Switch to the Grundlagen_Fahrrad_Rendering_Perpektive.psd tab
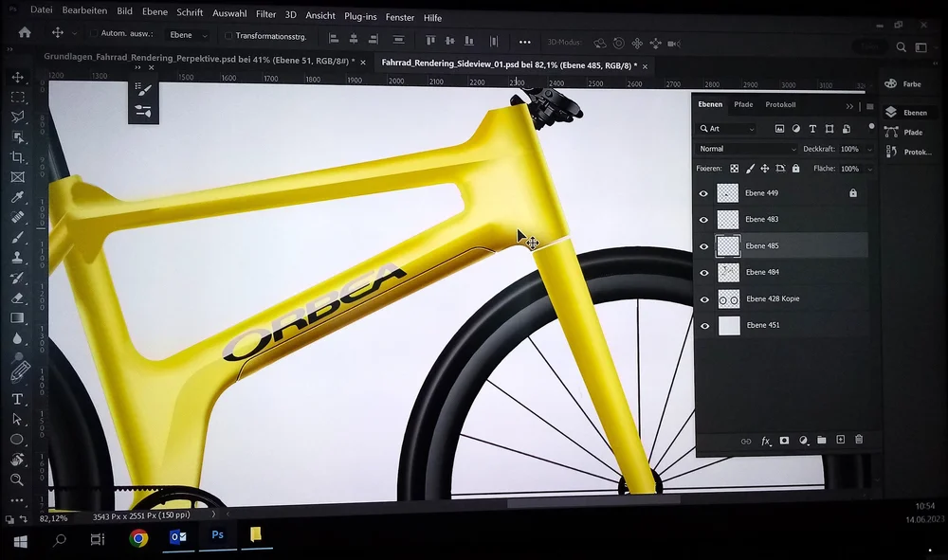Image resolution: width=948 pixels, height=560 pixels. pos(199,59)
